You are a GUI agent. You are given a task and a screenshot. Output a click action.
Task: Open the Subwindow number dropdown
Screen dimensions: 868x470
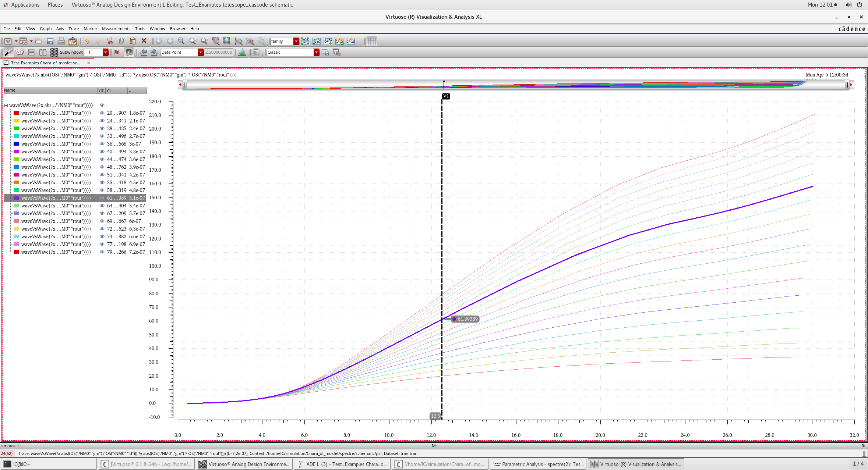[105, 52]
